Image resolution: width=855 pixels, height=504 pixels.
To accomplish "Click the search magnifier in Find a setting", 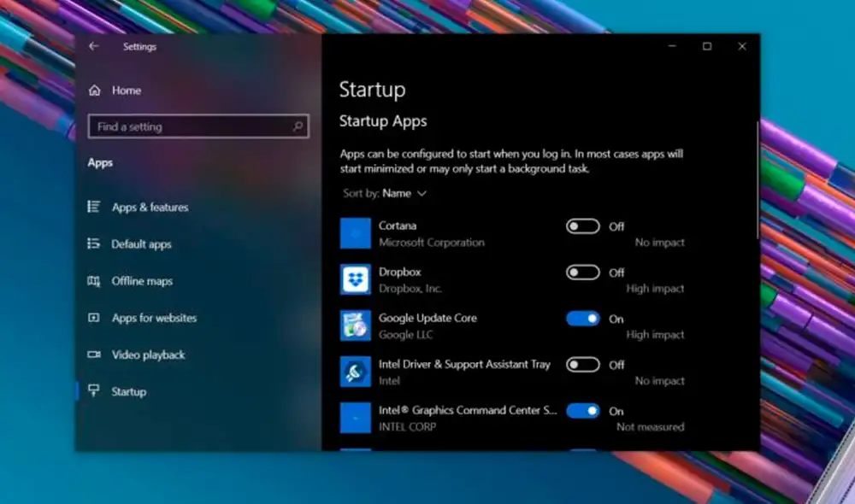I will click(x=298, y=126).
